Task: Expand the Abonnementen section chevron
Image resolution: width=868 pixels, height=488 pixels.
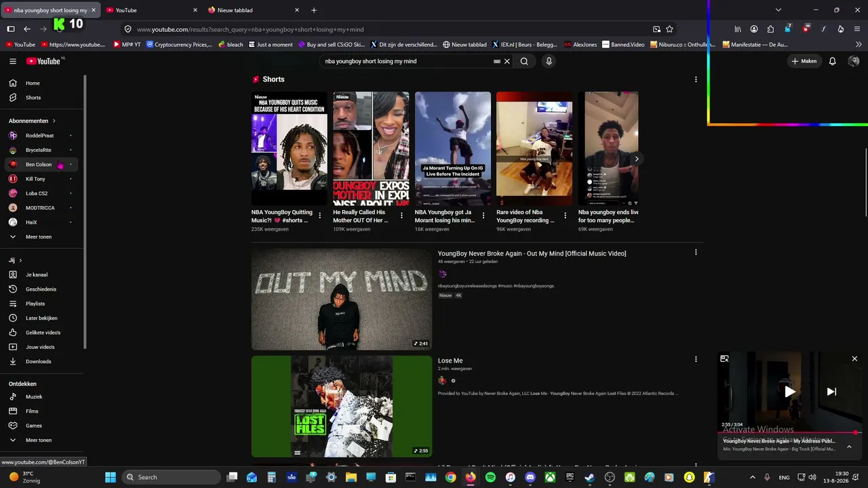Action: (54, 121)
